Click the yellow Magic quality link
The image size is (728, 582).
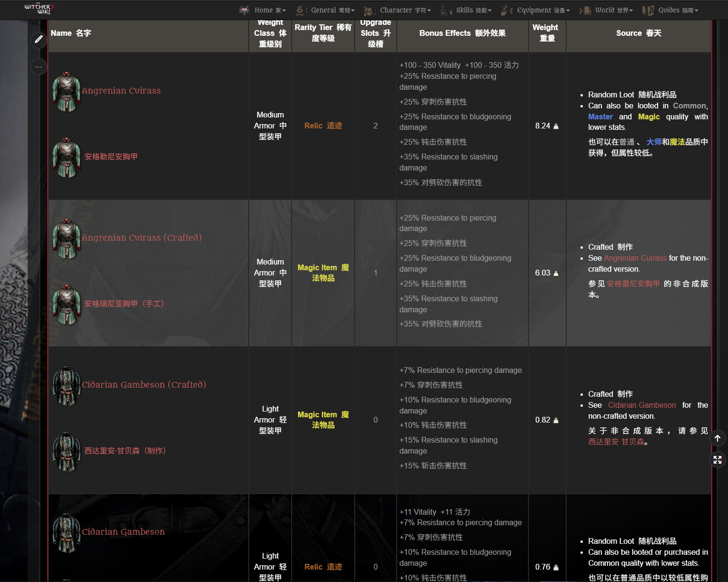coord(649,116)
